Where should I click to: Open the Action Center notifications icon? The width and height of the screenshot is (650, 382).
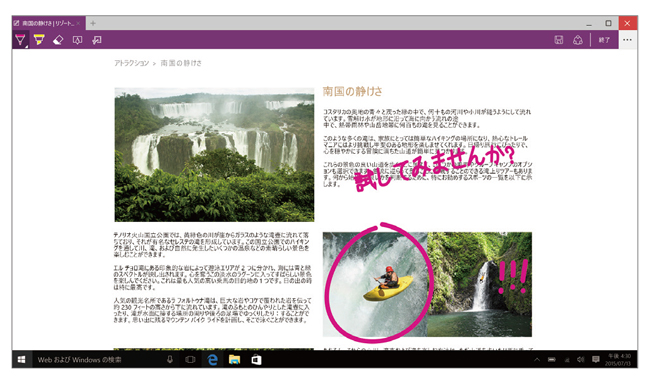[596, 359]
